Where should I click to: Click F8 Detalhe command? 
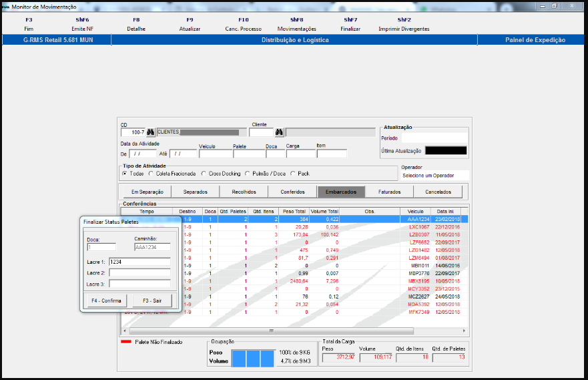[x=136, y=25]
